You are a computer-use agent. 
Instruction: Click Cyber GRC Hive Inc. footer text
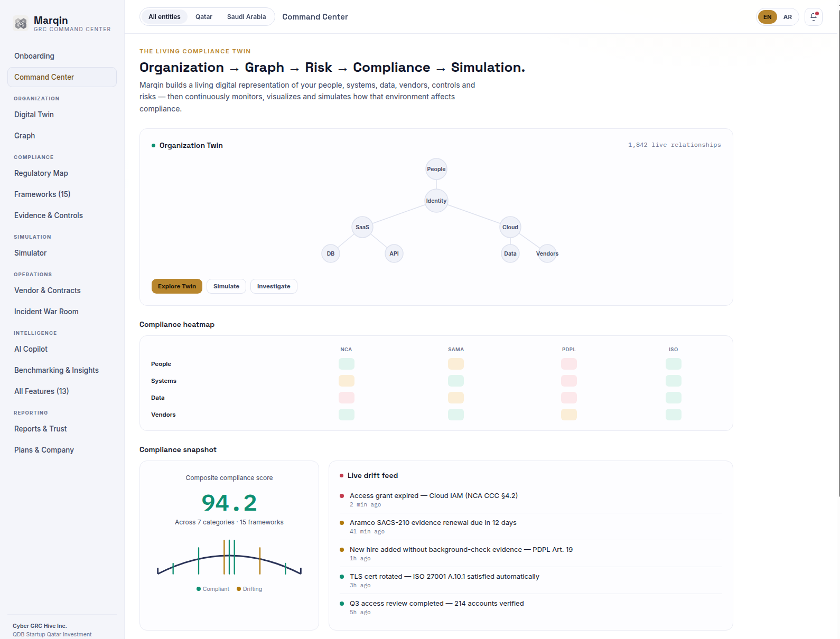coord(40,626)
